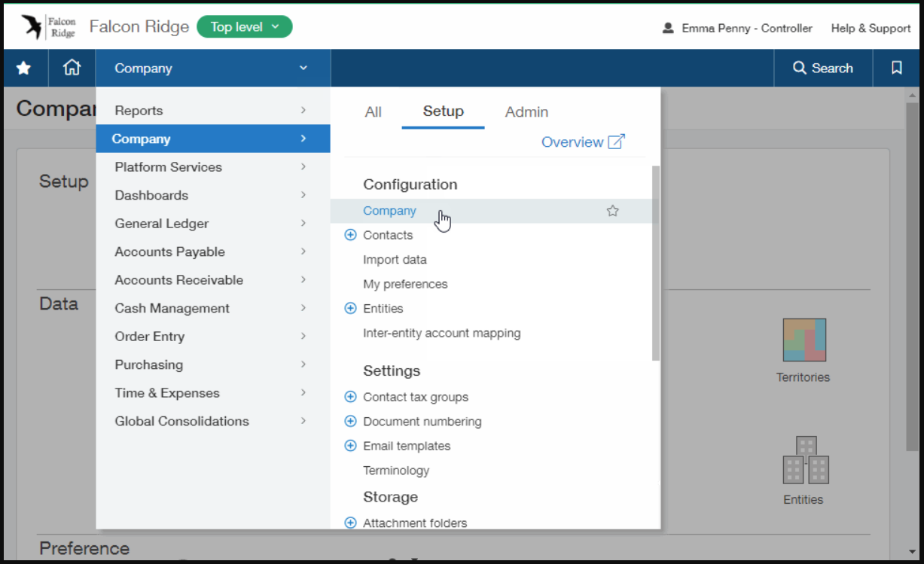Click the favorites star icon in navigation bar
Screen dimensions: 924x564
23,69
